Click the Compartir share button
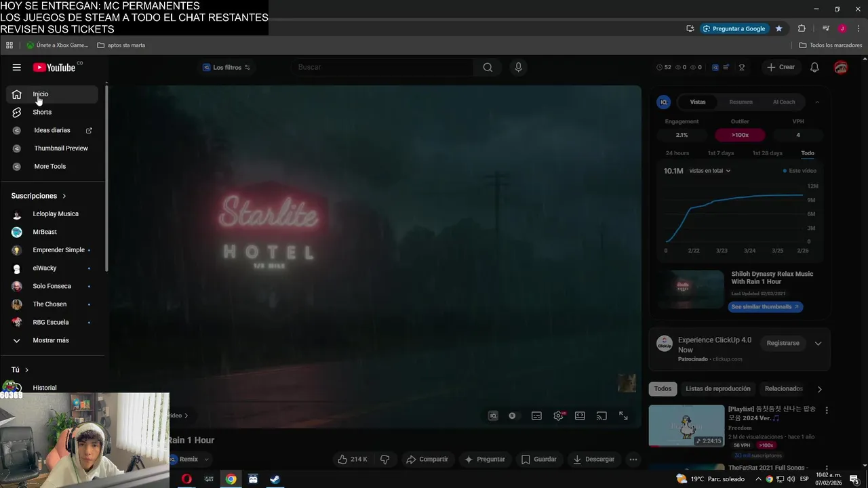 427,459
